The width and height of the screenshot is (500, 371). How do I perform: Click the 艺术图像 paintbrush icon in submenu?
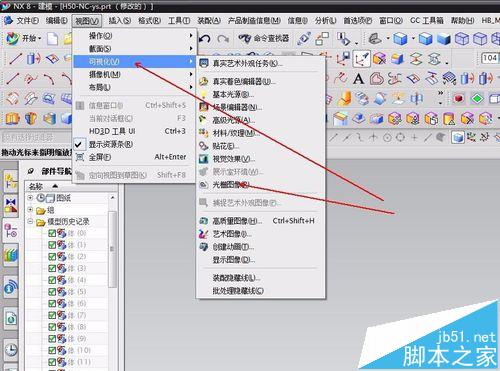click(x=204, y=234)
